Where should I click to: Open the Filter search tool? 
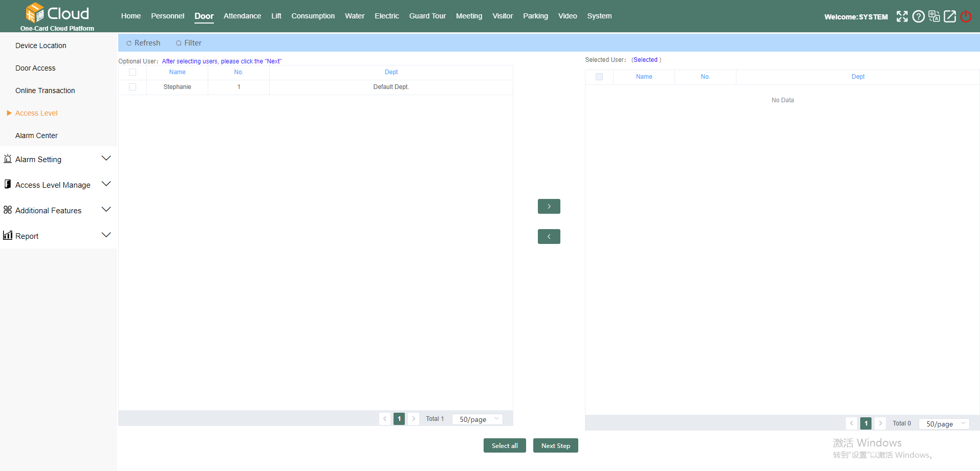click(x=188, y=43)
